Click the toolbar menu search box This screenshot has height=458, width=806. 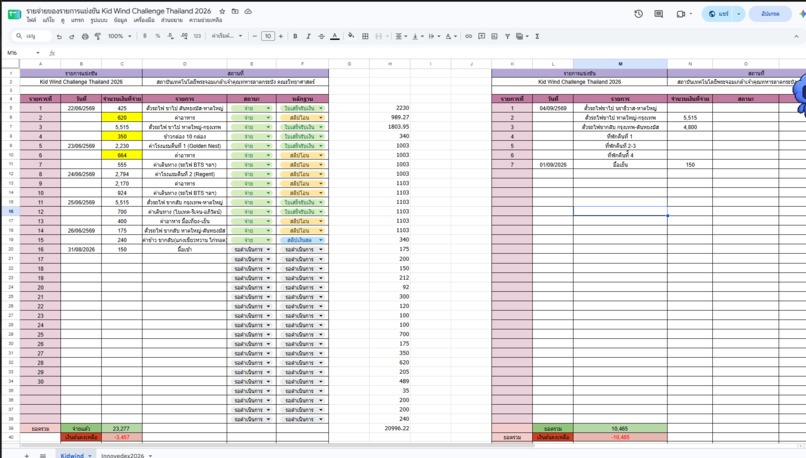point(32,36)
